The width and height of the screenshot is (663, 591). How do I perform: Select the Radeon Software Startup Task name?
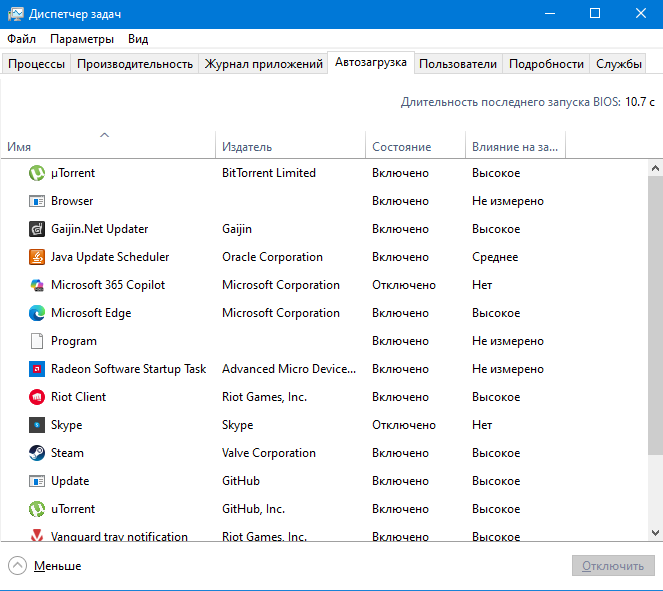[128, 369]
